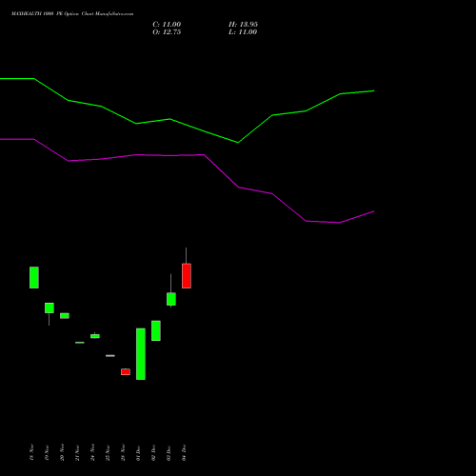This screenshot has width=476, height=476.
Task: Select the low value 'L: 11.00'
Action: (x=243, y=32)
